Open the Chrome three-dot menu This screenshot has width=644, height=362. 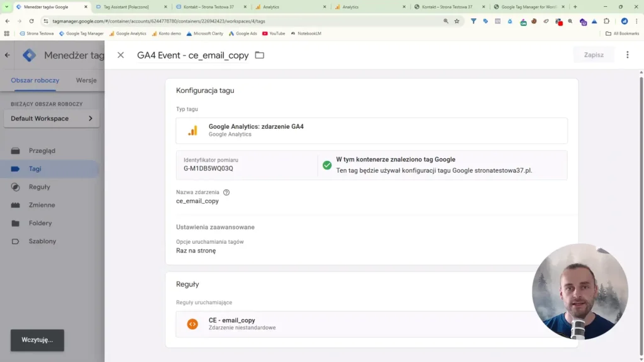[x=636, y=21]
